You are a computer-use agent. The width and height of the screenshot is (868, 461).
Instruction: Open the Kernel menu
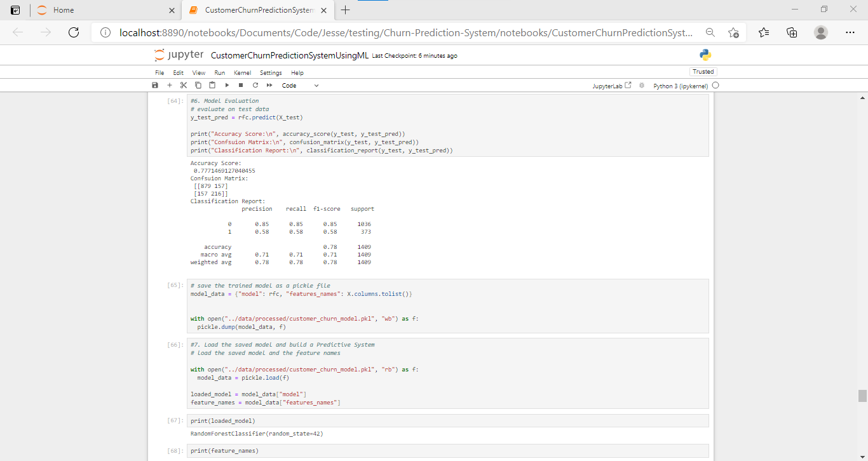pos(242,72)
